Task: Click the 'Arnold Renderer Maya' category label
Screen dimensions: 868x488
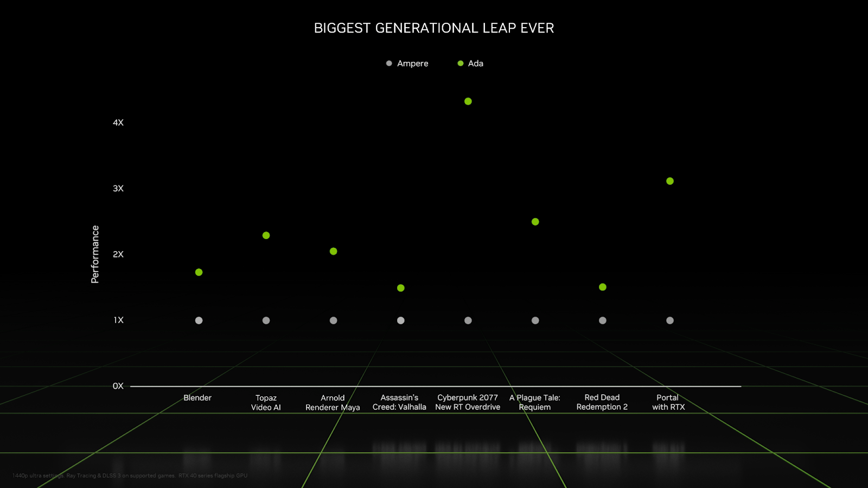Action: [x=333, y=403]
